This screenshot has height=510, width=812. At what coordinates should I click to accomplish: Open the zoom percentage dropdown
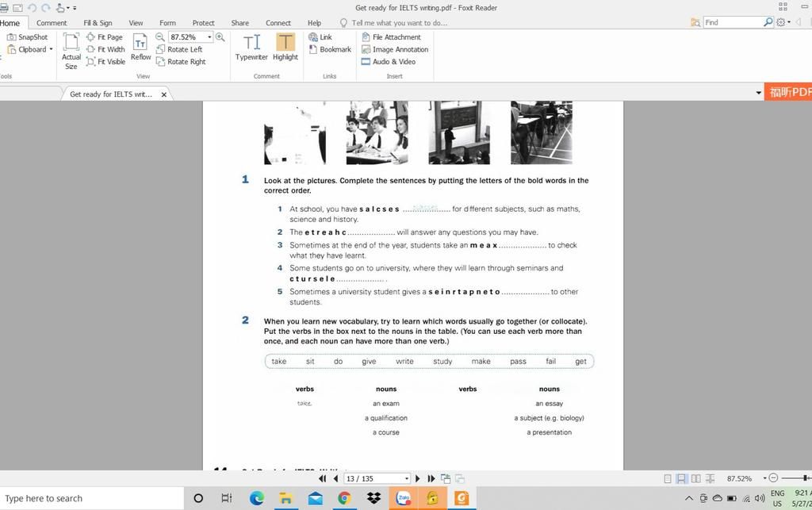pyautogui.click(x=209, y=36)
